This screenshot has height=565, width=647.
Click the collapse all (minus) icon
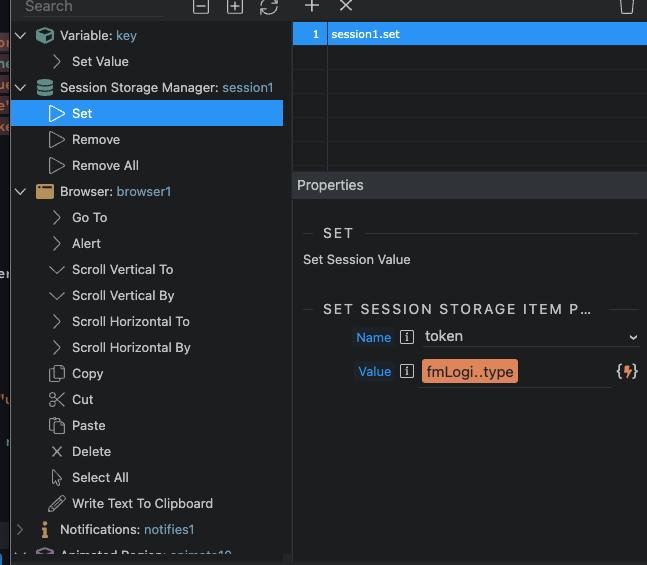(201, 6)
